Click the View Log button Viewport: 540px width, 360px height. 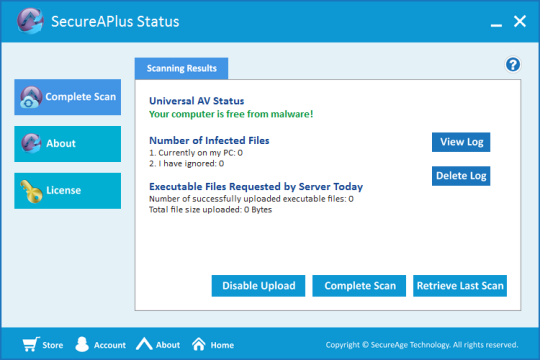(461, 142)
